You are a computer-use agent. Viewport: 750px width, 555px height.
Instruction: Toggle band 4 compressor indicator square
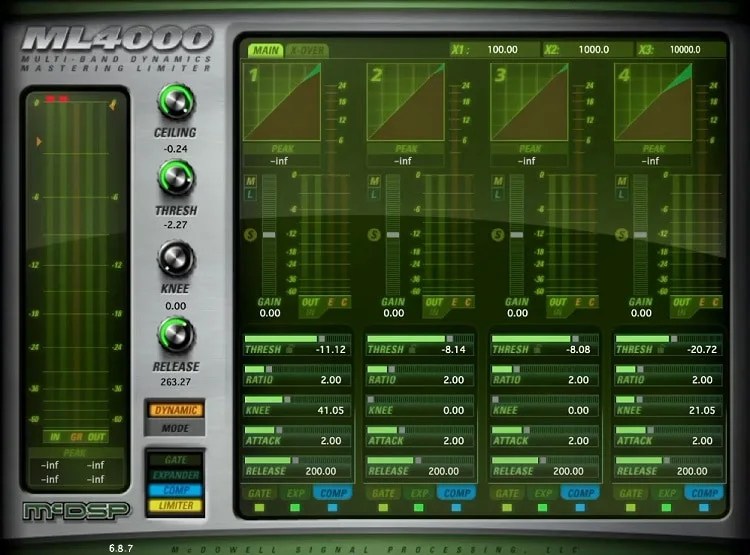704,508
